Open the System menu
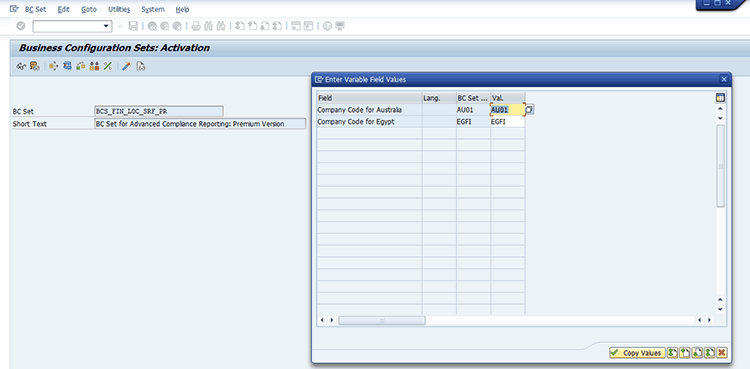 coord(153,9)
